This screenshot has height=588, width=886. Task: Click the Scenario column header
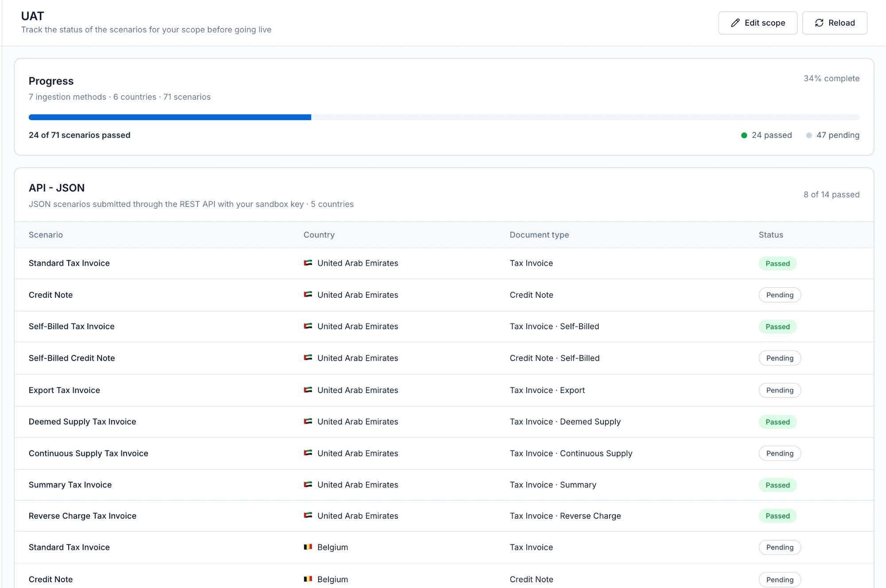coord(46,235)
